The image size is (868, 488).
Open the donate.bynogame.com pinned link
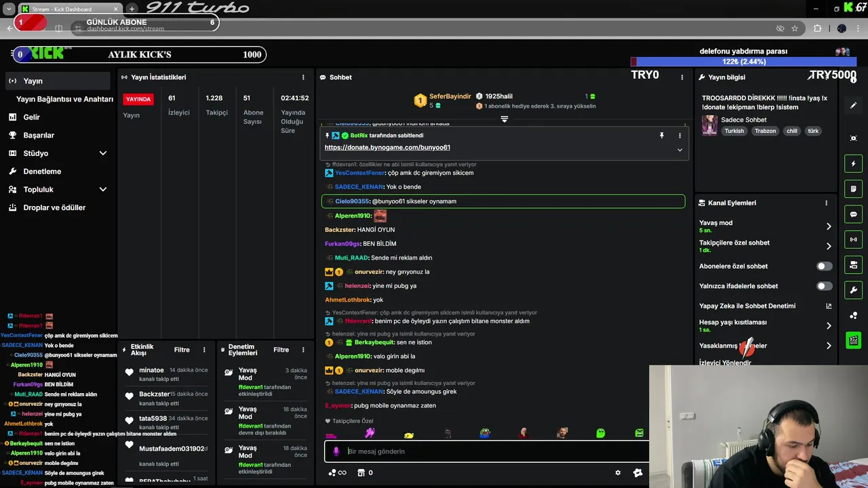[387, 147]
